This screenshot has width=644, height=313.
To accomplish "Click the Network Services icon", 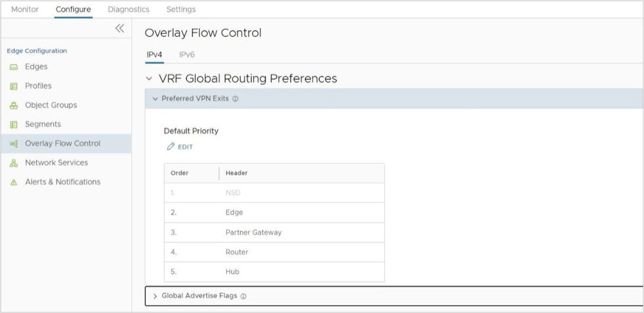I will point(14,163).
